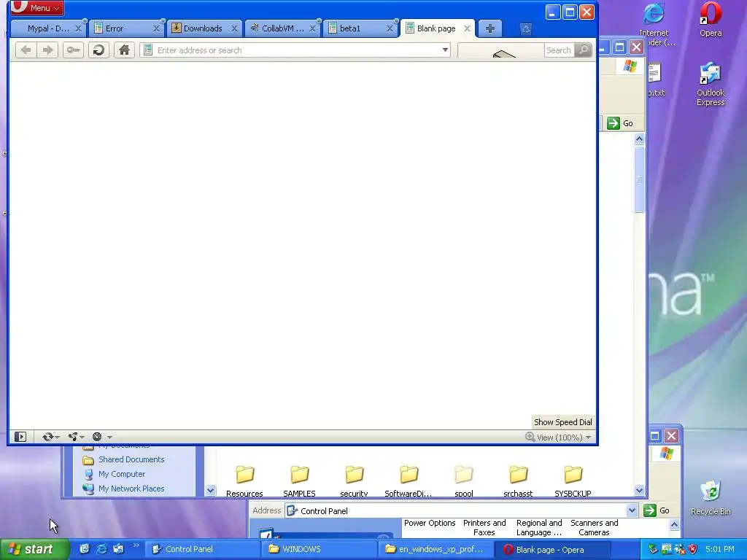747x560 pixels.
Task: Go forward with the Forward arrow
Action: 47,50
